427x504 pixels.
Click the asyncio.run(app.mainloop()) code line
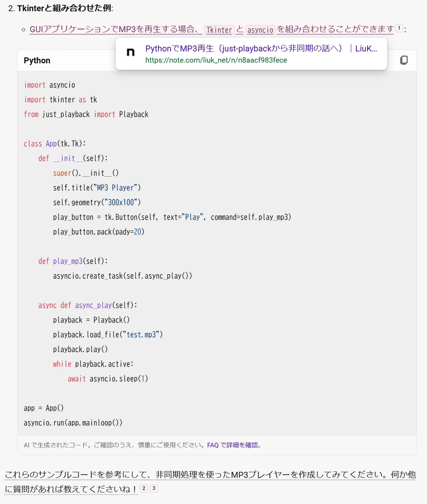click(x=73, y=423)
